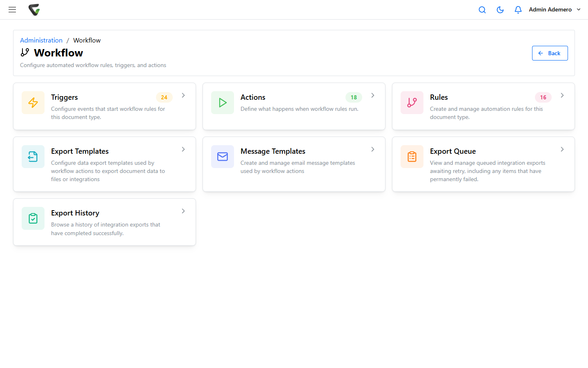The width and height of the screenshot is (588, 368).
Task: Open Export Queue card chevron
Action: pos(562,149)
